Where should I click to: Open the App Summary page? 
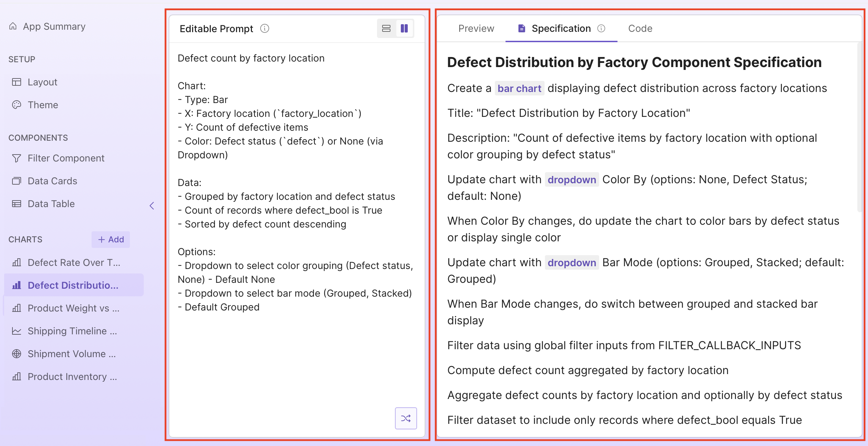coord(54,26)
